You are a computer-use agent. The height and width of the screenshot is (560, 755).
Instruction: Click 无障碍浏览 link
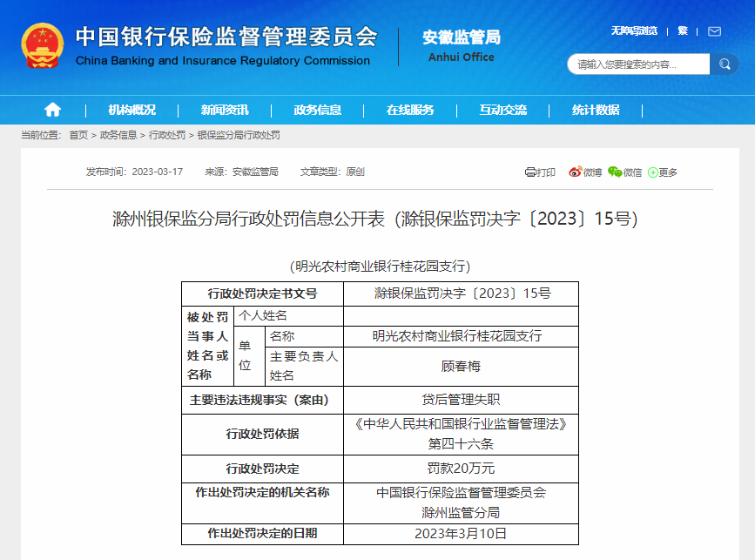coord(634,31)
